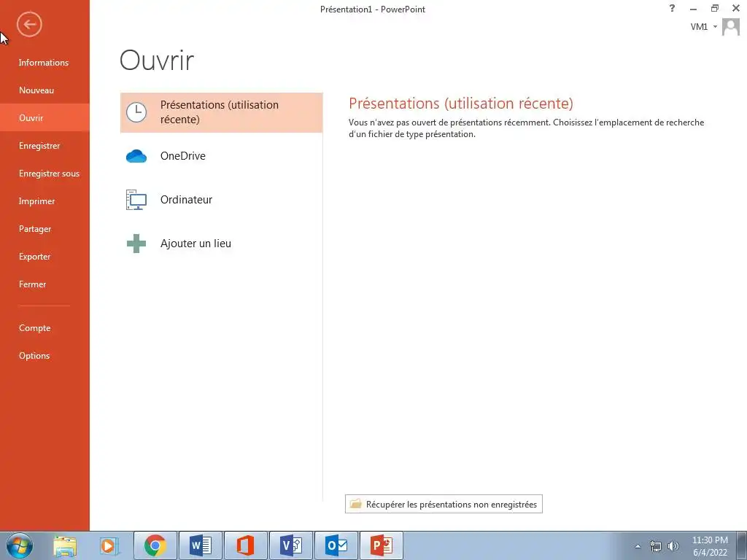
Task: Click the network tray icon
Action: 656,546
